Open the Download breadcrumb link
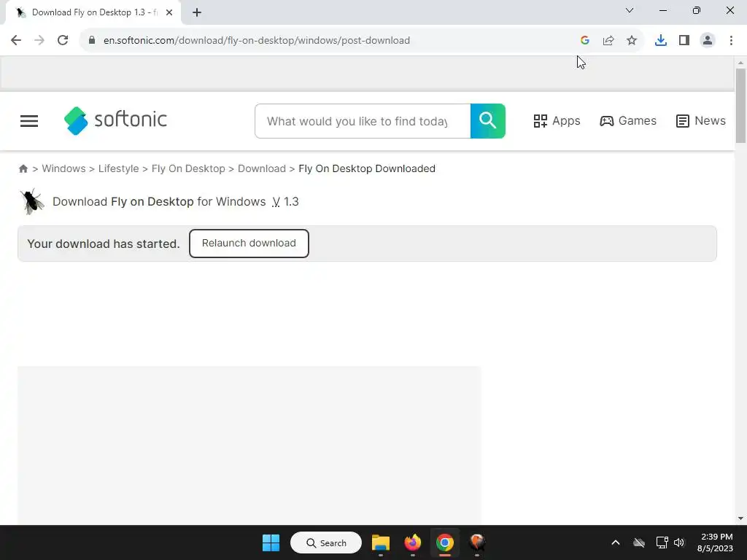This screenshot has height=560, width=747. (x=262, y=168)
